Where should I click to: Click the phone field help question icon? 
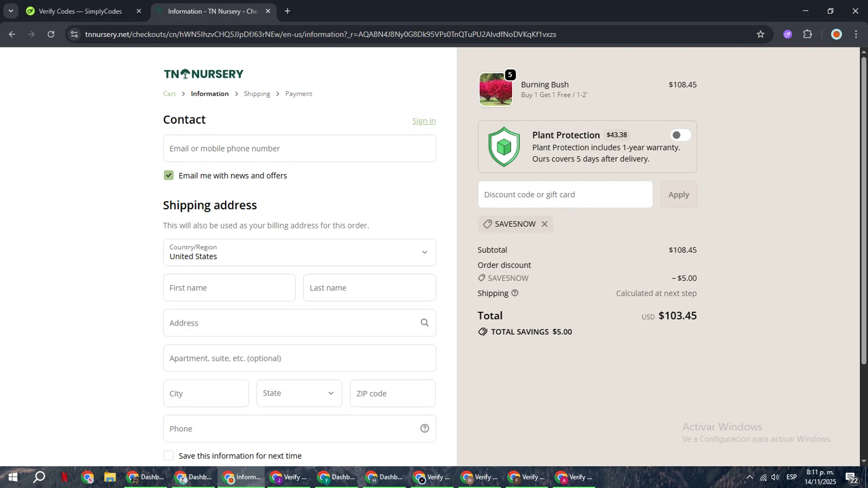click(425, 428)
